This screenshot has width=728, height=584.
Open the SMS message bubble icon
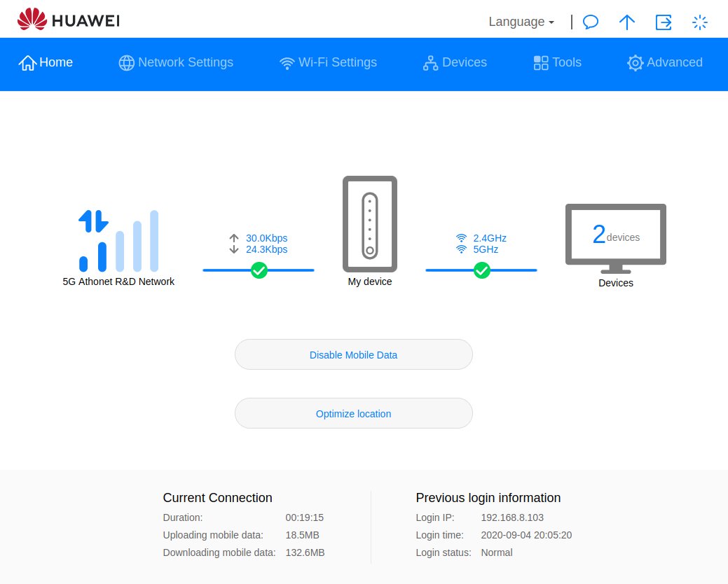[x=591, y=22]
